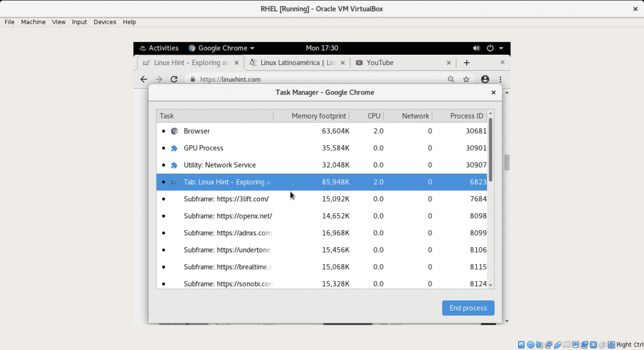
Task: Open a new tab with plus icon
Action: [x=467, y=63]
